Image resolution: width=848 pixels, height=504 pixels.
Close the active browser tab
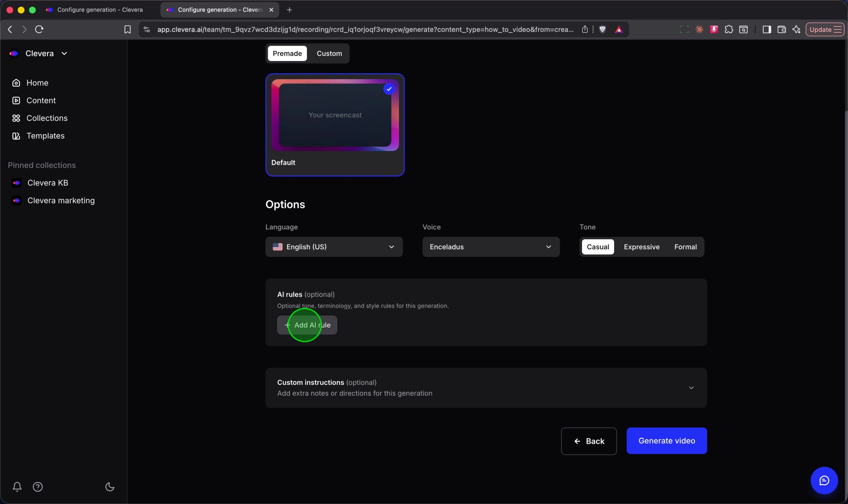click(271, 10)
